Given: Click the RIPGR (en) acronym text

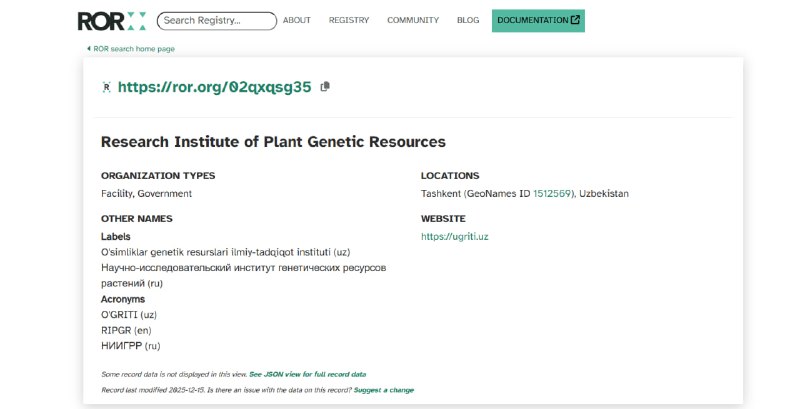Looking at the screenshot, I should click(x=126, y=330).
